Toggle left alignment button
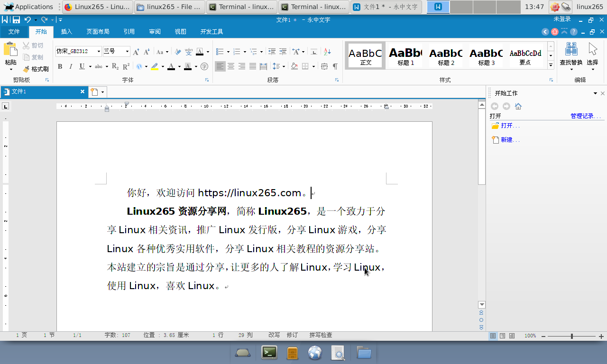607x364 pixels. point(220,66)
